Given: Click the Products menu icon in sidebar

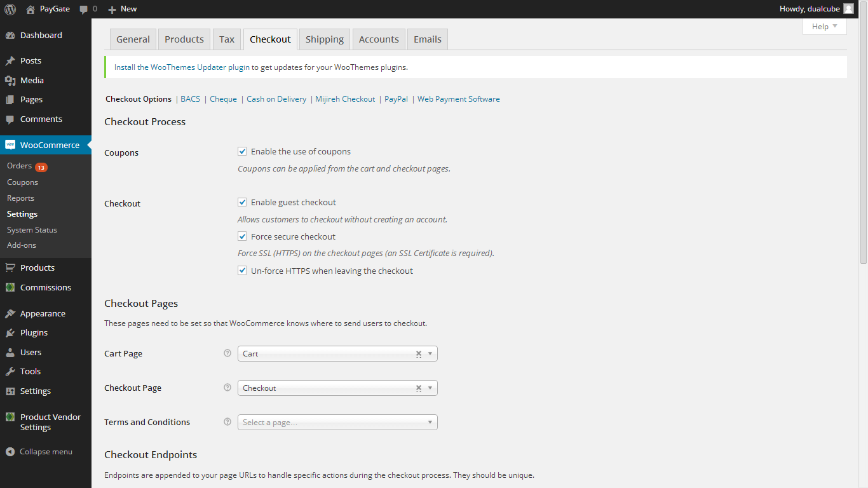Looking at the screenshot, I should coord(10,268).
